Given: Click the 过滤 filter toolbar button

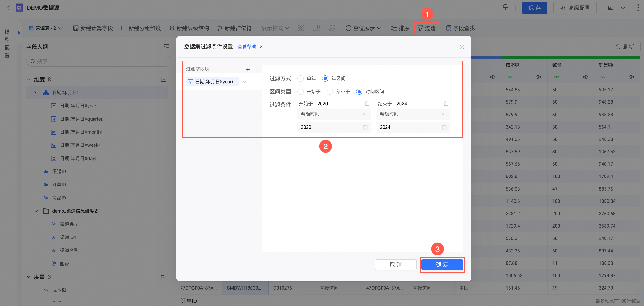Looking at the screenshot, I should point(427,28).
